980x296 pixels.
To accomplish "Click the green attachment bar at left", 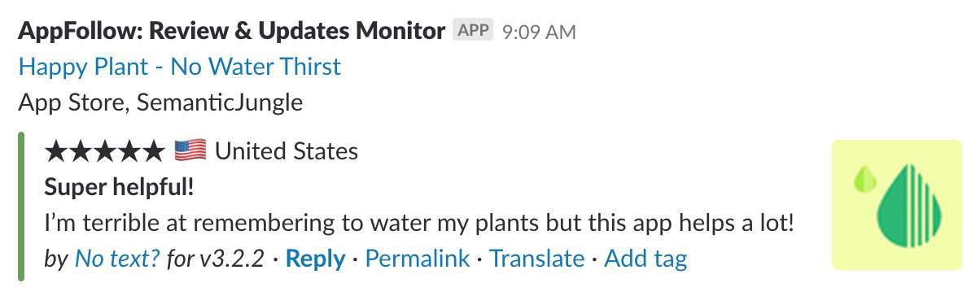I will click(22, 206).
